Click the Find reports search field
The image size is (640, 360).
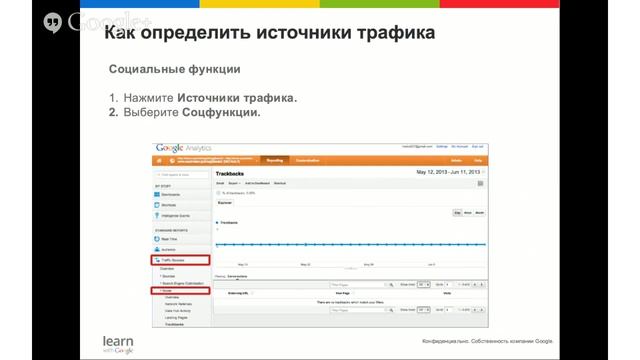(181, 175)
